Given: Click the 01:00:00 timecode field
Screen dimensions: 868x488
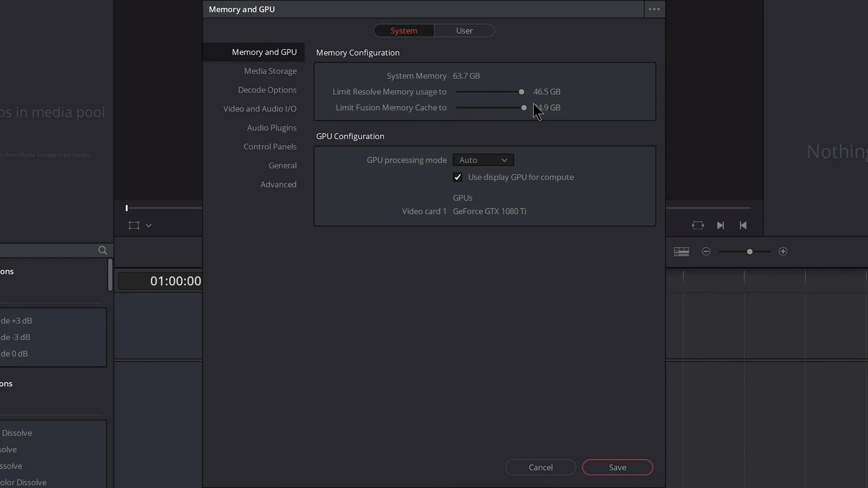Looking at the screenshot, I should point(175,281).
